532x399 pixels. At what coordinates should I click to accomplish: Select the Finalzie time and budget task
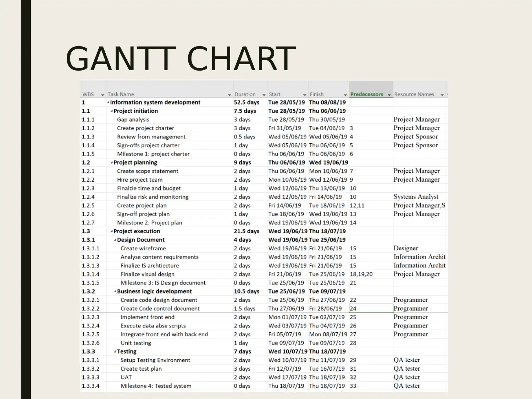coord(149,188)
